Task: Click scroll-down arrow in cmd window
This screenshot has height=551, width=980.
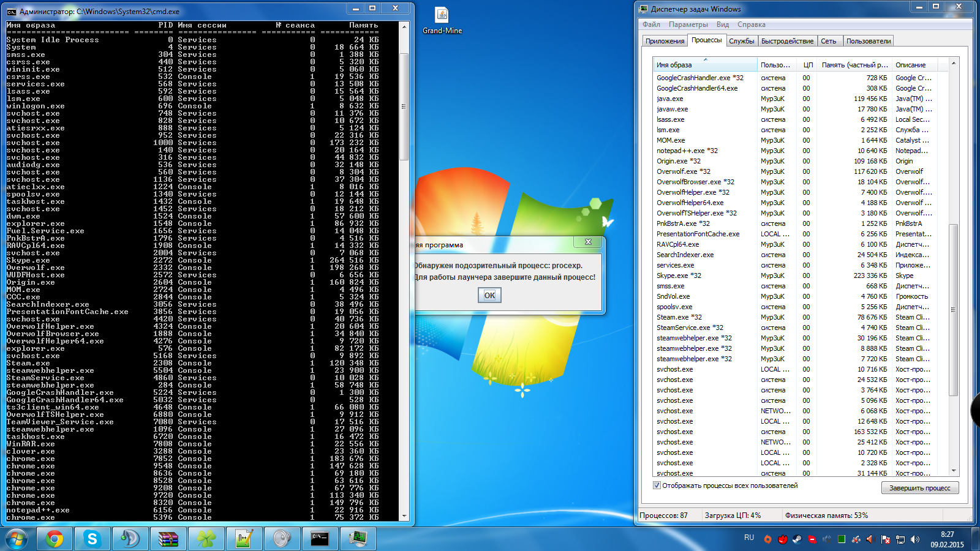Action: click(404, 516)
